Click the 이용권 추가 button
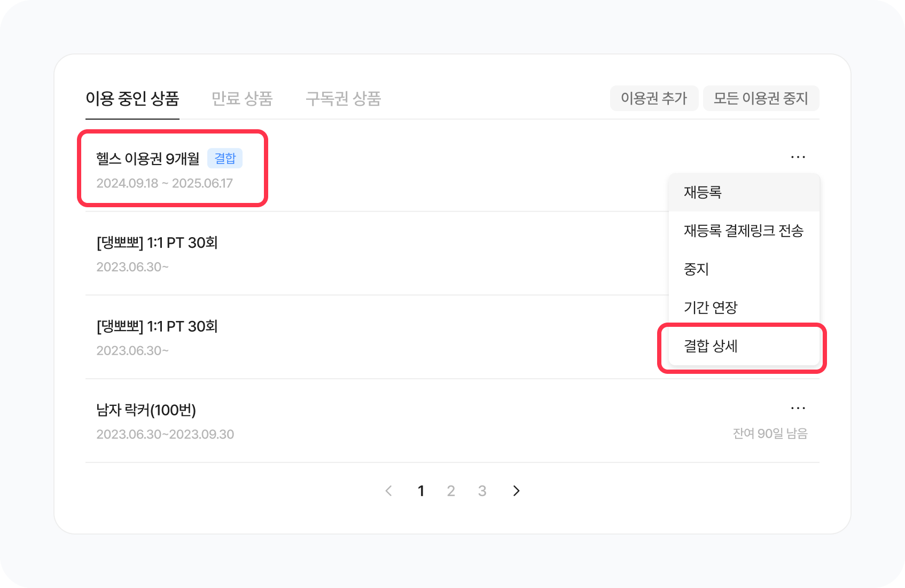Screen dimensions: 905x588 (654, 98)
